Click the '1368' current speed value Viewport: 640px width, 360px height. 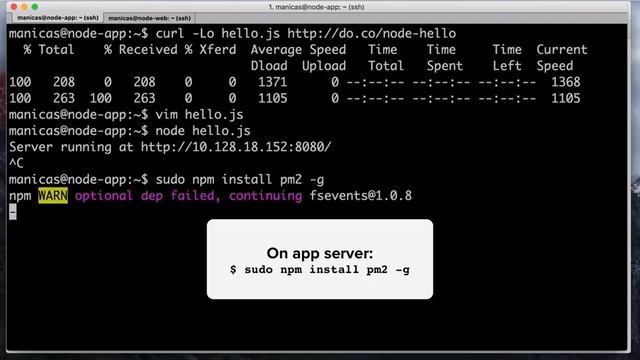tap(566, 82)
